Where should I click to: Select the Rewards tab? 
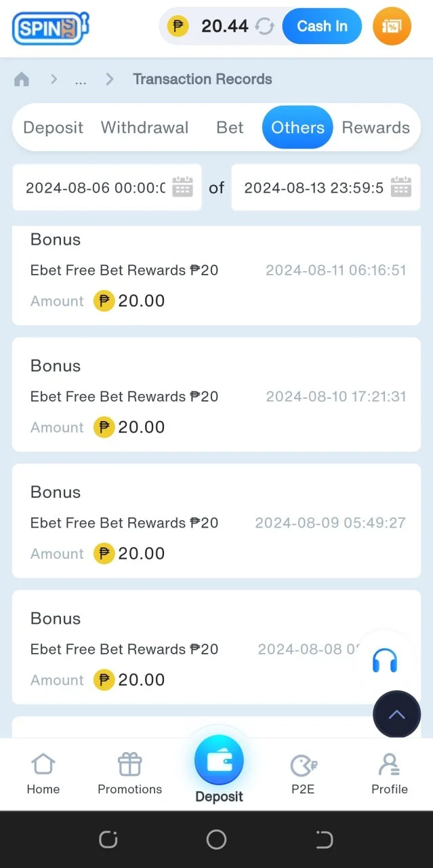click(375, 127)
